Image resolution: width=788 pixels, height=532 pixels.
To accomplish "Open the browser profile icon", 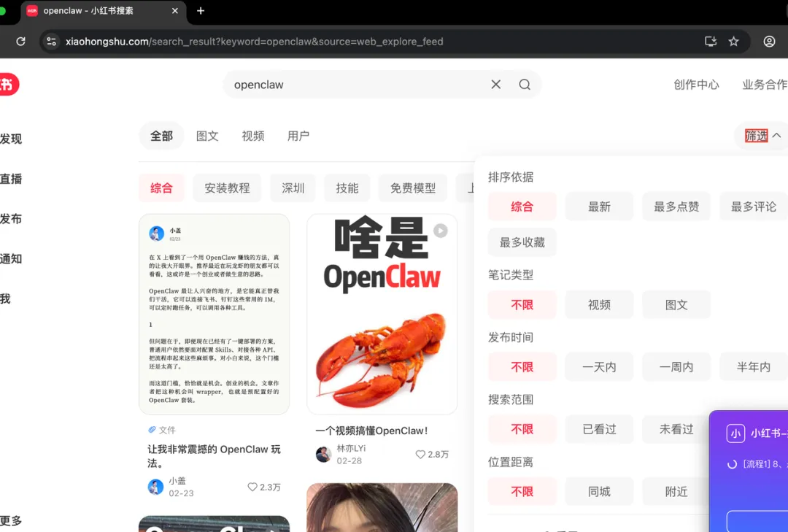I will (x=769, y=42).
